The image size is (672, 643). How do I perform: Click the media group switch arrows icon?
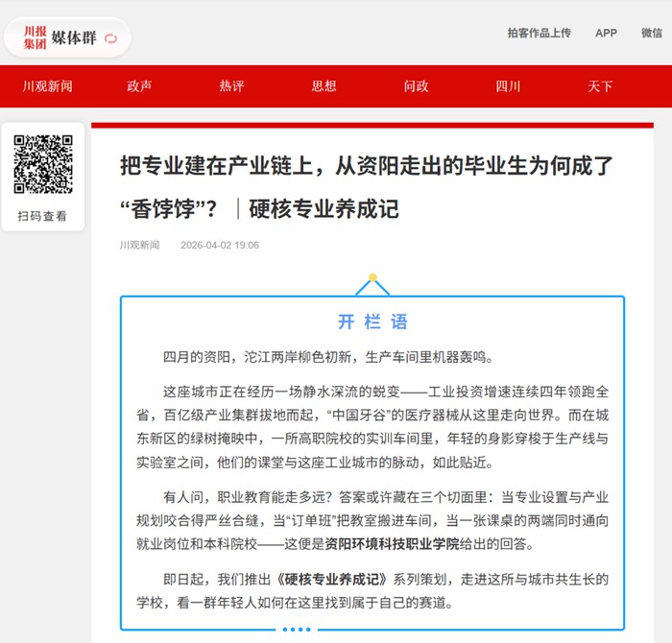click(x=110, y=38)
